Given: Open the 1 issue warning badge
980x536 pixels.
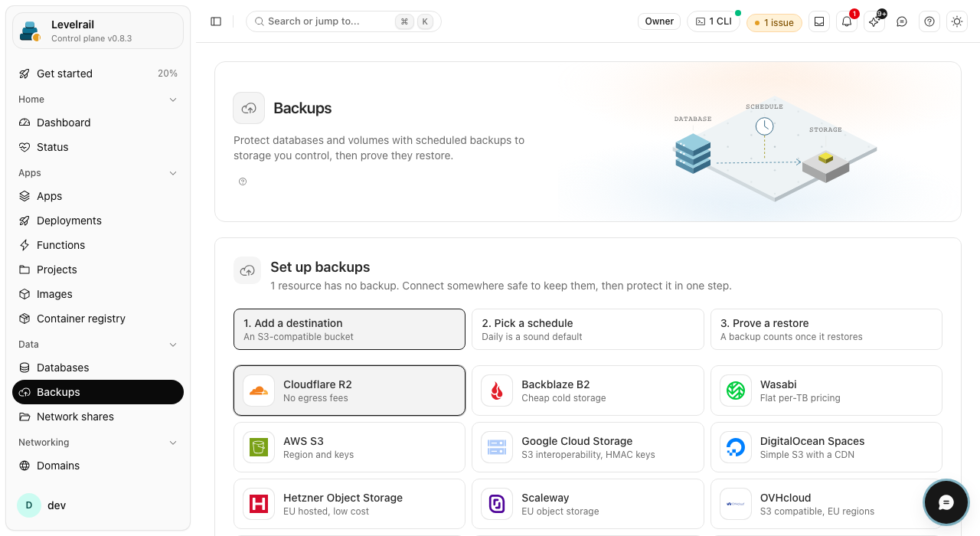Looking at the screenshot, I should tap(774, 22).
